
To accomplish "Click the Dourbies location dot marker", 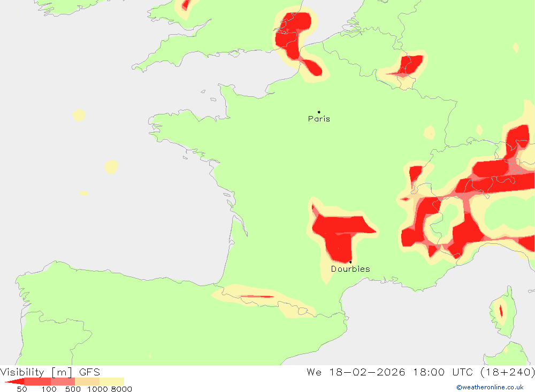I will click(350, 262).
